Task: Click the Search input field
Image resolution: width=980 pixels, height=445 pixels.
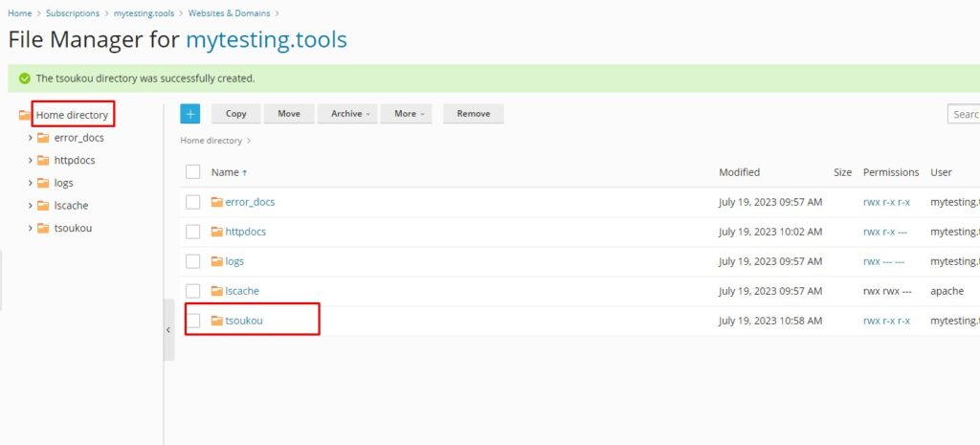Action: [x=963, y=114]
